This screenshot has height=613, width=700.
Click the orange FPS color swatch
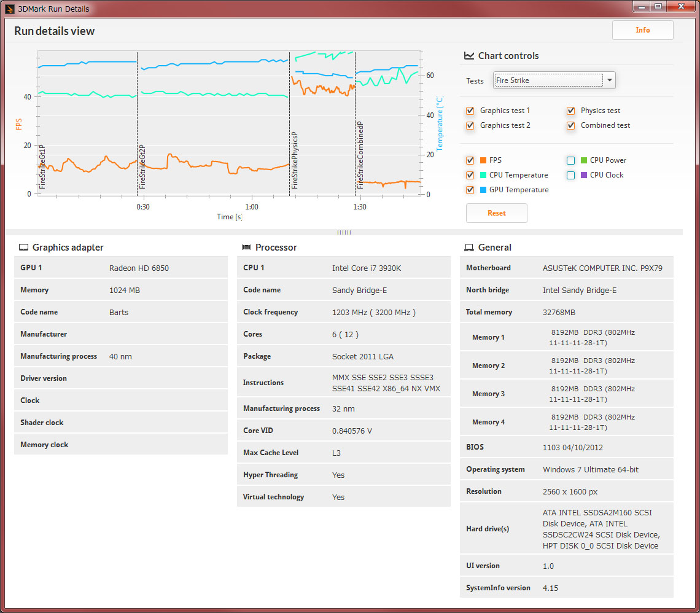pos(483,160)
